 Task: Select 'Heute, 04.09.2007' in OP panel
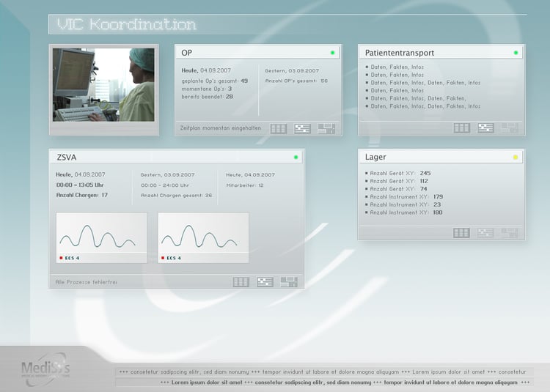coord(206,70)
